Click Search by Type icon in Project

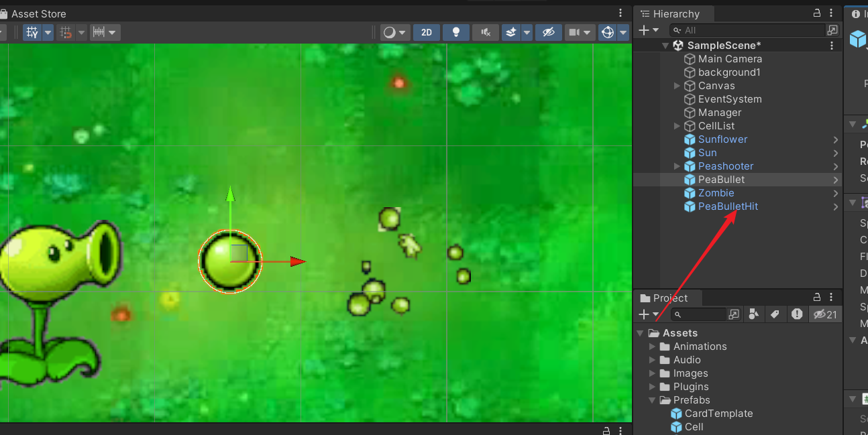coord(753,314)
